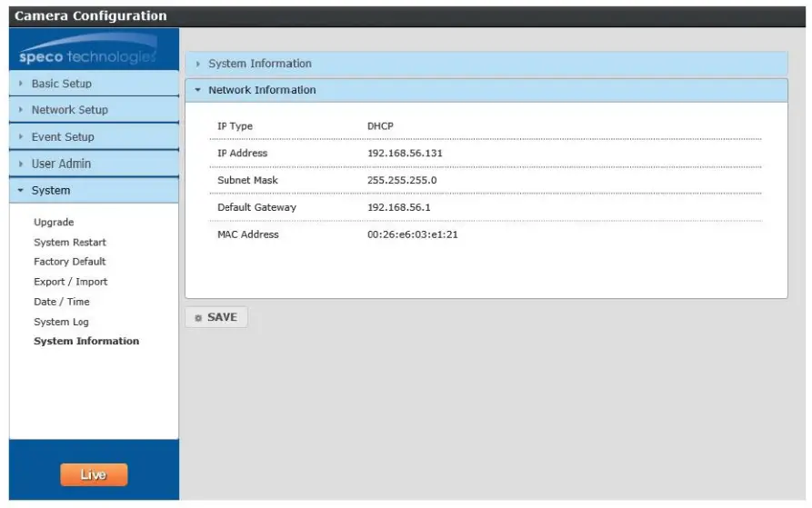
Task: Click the MAC address 00:26:e6:03:e1:21
Action: (x=413, y=234)
